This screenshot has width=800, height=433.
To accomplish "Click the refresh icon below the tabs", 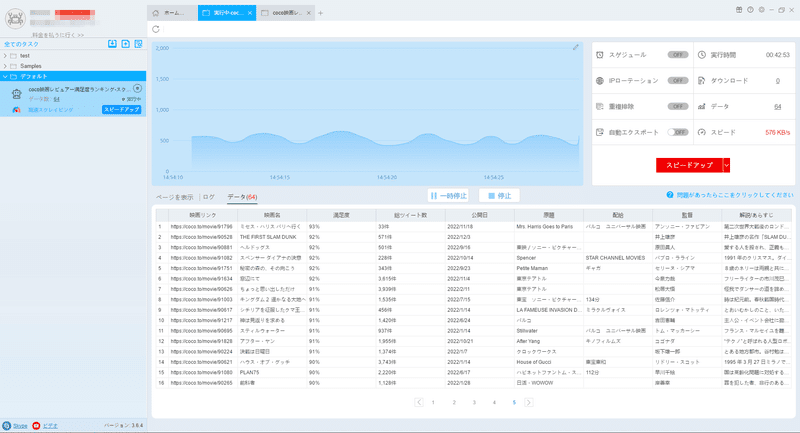I will click(x=156, y=29).
